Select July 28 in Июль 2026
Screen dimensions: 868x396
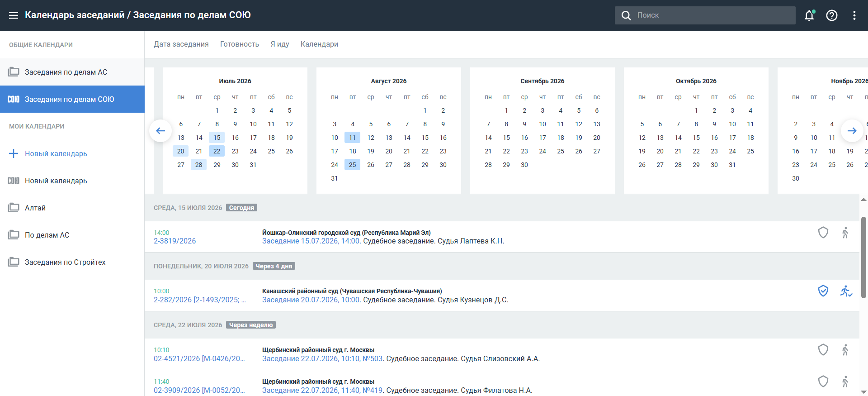[x=199, y=165]
